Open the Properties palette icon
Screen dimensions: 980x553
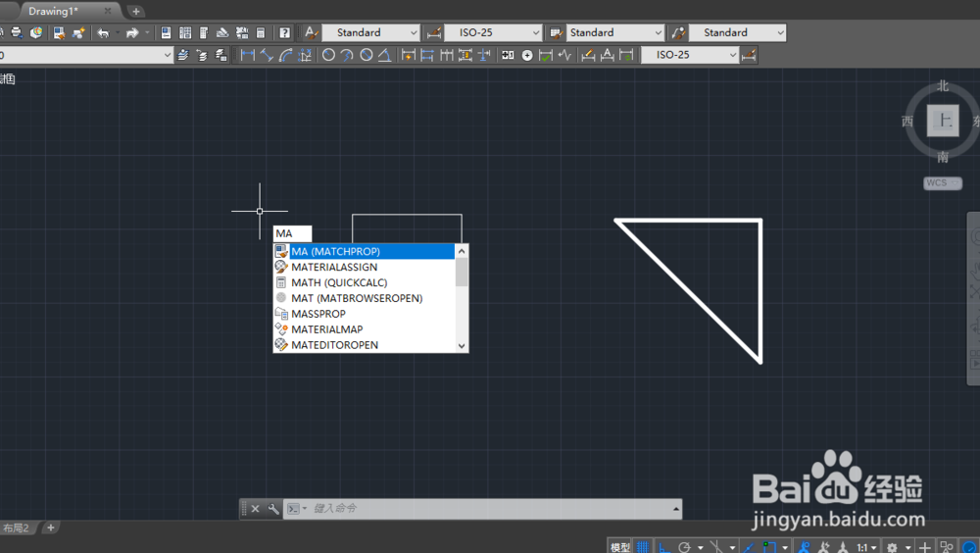[x=166, y=33]
